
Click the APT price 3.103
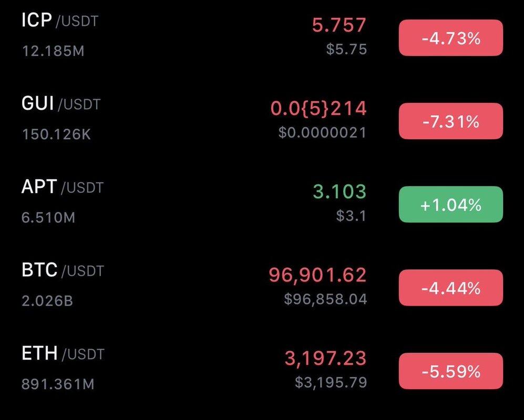[339, 192]
